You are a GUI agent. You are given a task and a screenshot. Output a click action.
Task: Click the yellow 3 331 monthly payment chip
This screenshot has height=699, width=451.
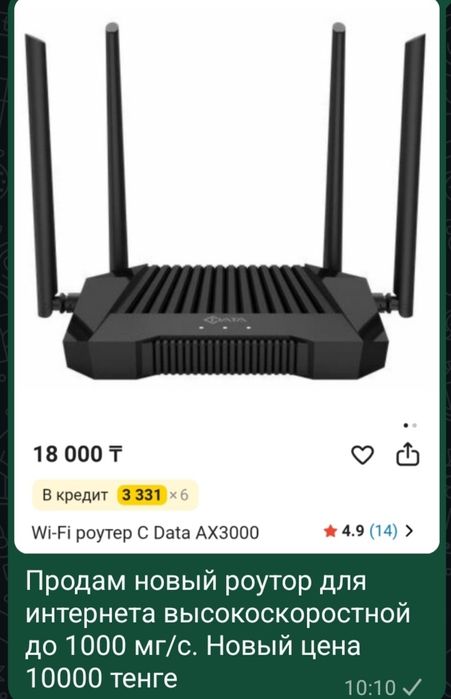142,495
